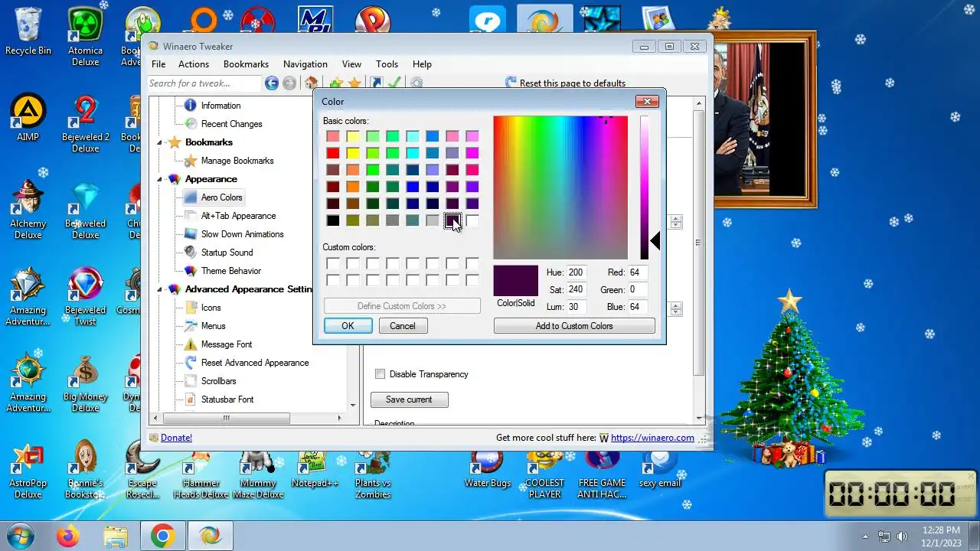Select Alt+Tab Appearance in the tree
This screenshot has height=551, width=980.
238,216
